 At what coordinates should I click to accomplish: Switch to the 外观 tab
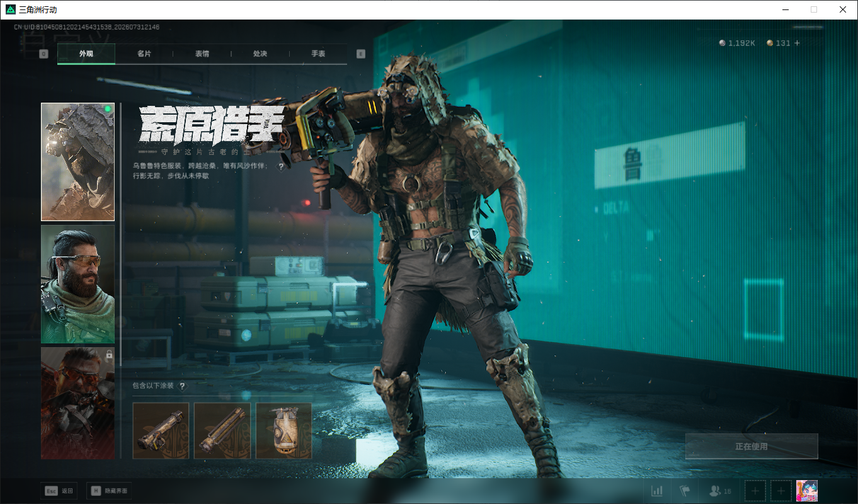[86, 54]
